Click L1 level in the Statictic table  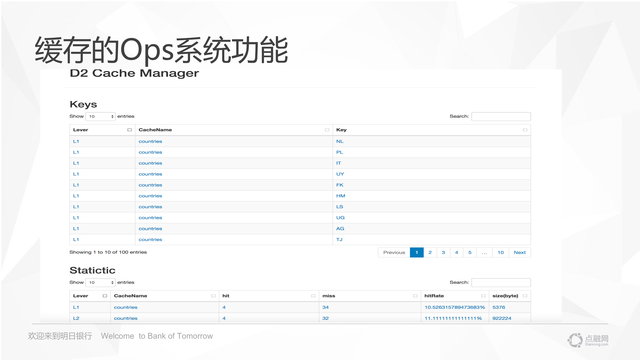(76, 307)
